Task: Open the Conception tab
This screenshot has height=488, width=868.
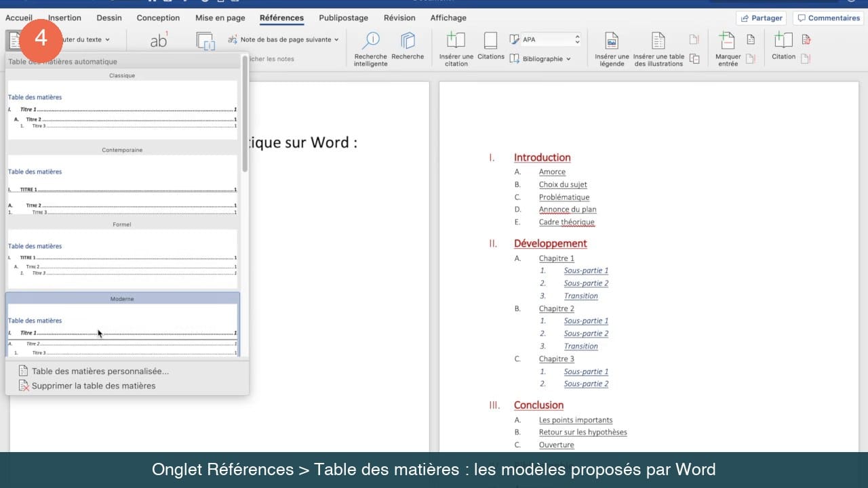Action: (x=158, y=18)
